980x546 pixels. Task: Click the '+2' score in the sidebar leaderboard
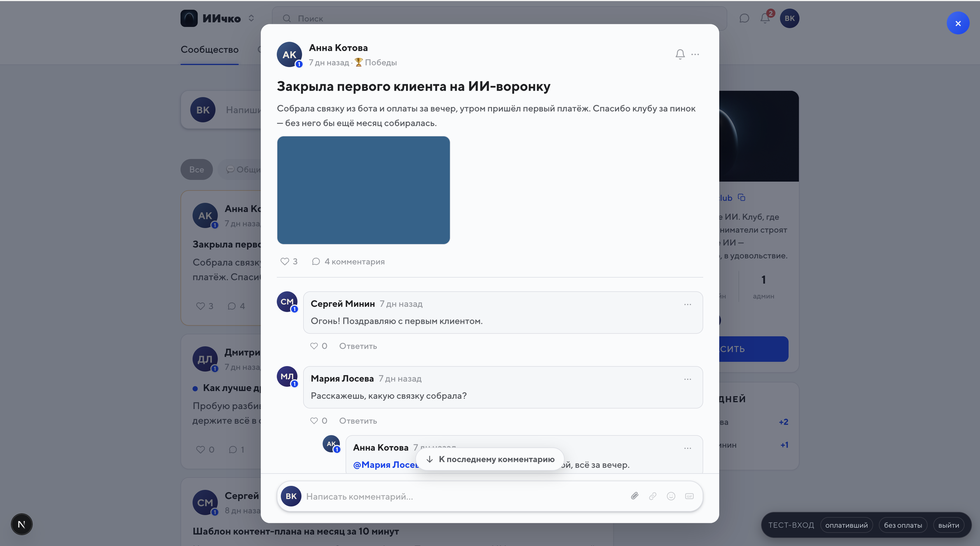[783, 422]
